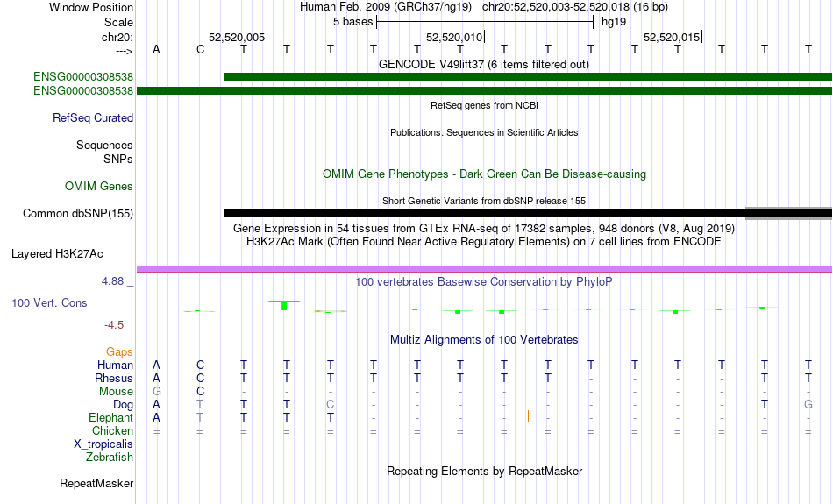Click the 100 Vert. Cons track label
The image size is (833, 504).
point(49,302)
